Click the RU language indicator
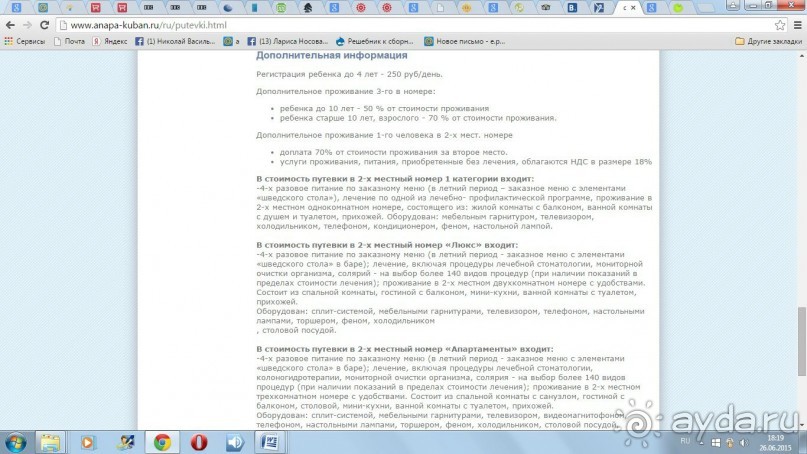The width and height of the screenshot is (807, 454). point(685,441)
